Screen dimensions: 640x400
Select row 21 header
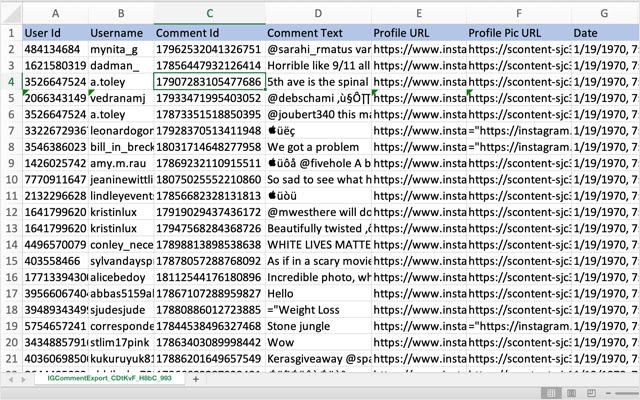tap(11, 359)
